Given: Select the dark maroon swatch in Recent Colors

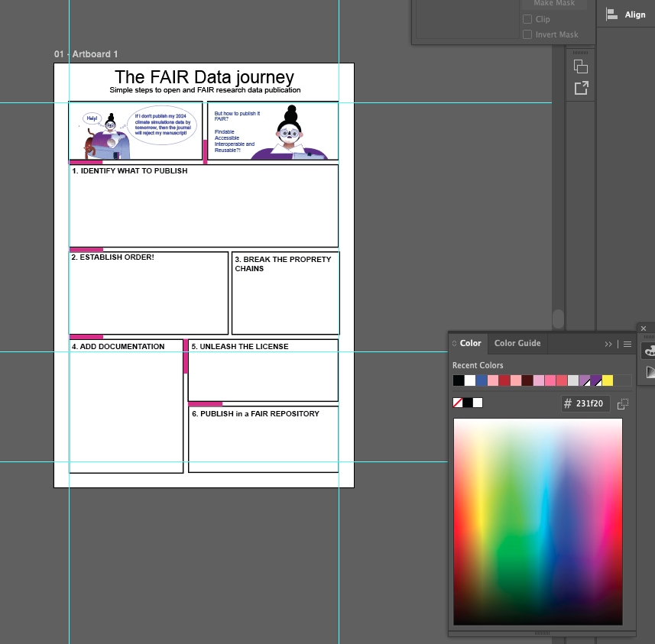Looking at the screenshot, I should 527,380.
